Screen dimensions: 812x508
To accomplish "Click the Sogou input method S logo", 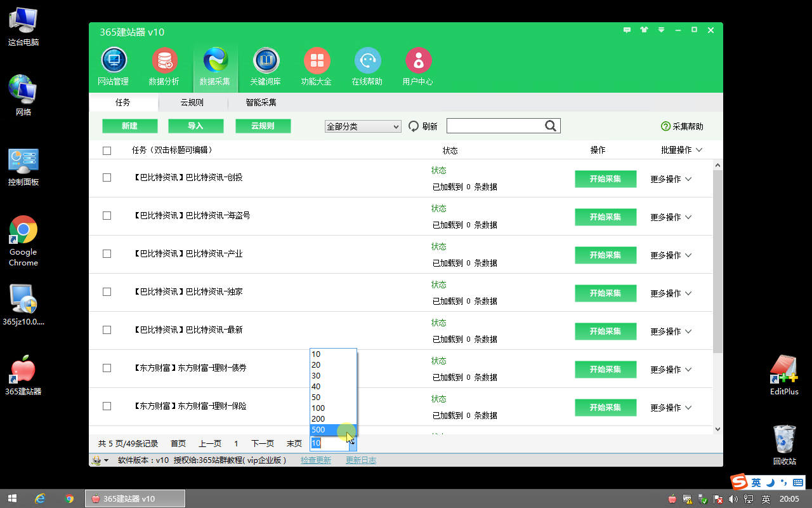I will coord(739,482).
